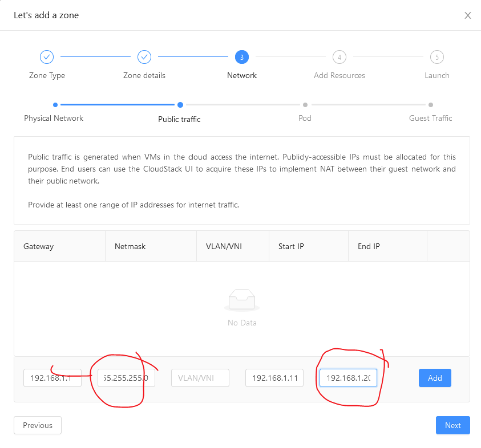
Task: Click the Netmask column header
Action: click(x=151, y=246)
